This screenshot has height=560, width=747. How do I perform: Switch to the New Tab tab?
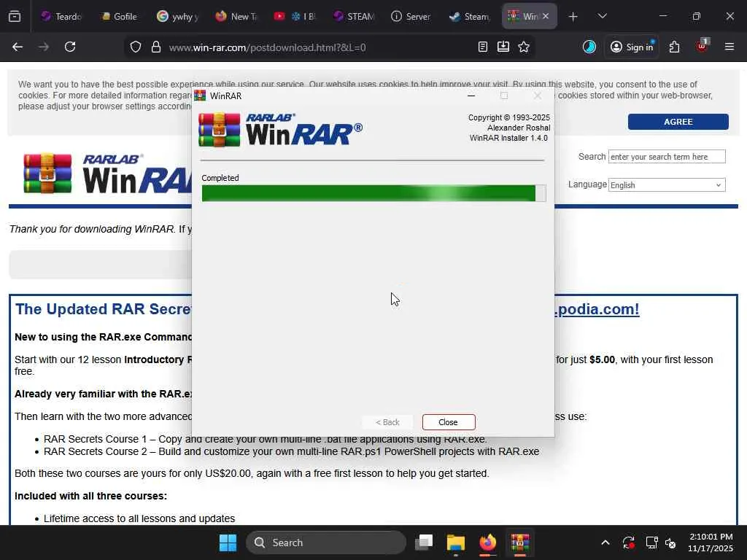236,16
